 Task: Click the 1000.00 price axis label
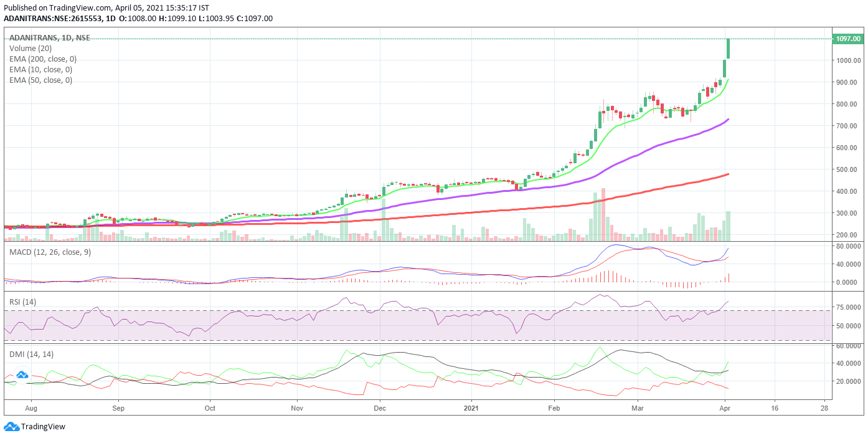click(x=848, y=60)
